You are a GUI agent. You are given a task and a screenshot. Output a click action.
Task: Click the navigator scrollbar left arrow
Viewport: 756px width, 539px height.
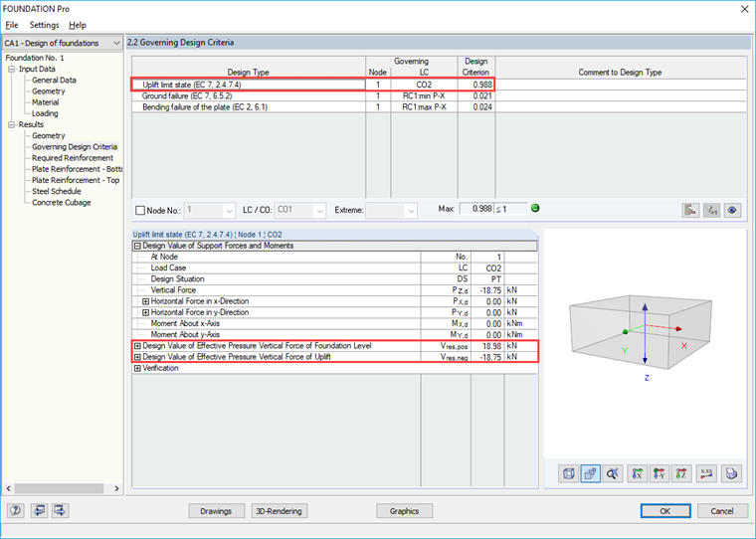8,488
